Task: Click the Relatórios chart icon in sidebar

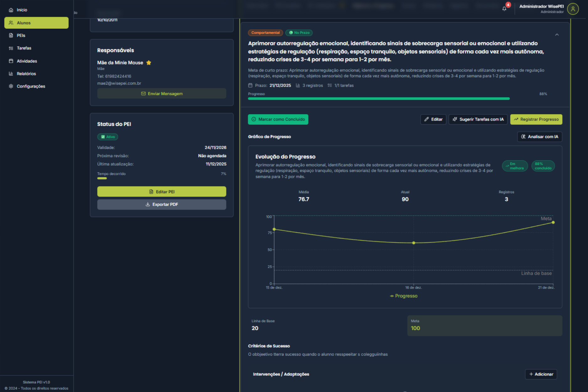Action: click(11, 74)
